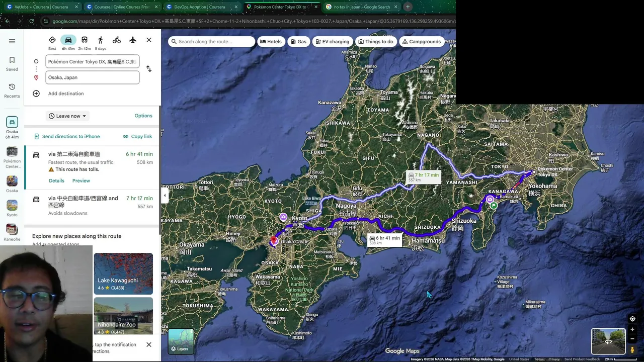Click Search along the route box

(x=212, y=42)
